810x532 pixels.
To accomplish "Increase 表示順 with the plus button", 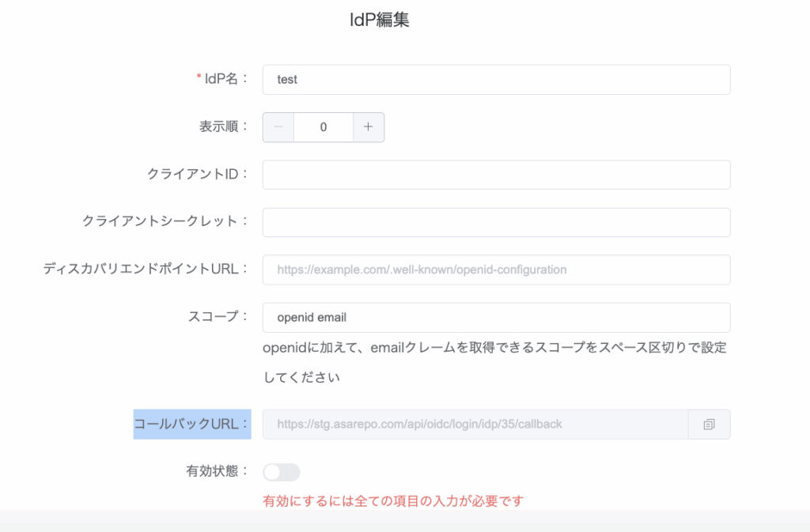I will (x=368, y=127).
